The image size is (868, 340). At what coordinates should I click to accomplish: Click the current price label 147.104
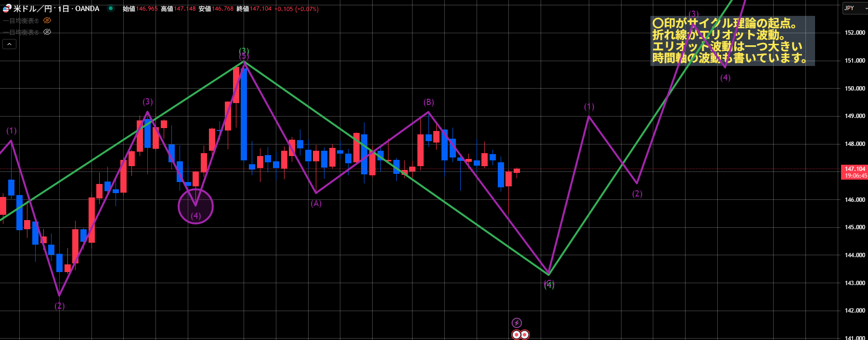coord(855,169)
